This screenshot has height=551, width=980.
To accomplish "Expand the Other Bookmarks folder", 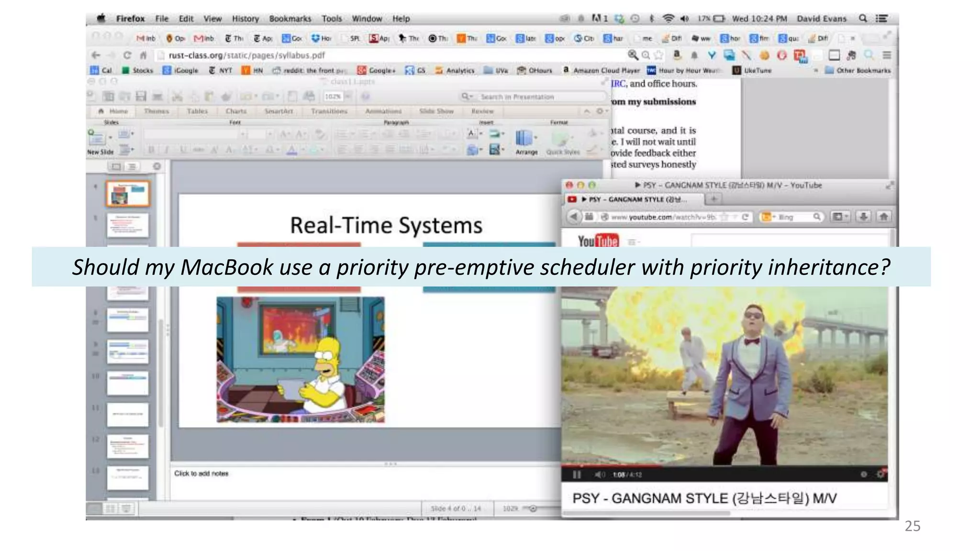I will 858,70.
